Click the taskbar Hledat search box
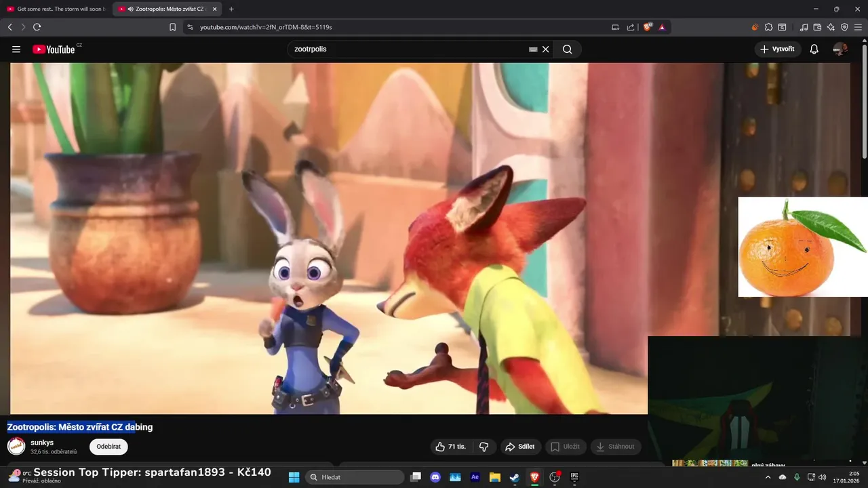Screen dimensions: 868x488 355,477
